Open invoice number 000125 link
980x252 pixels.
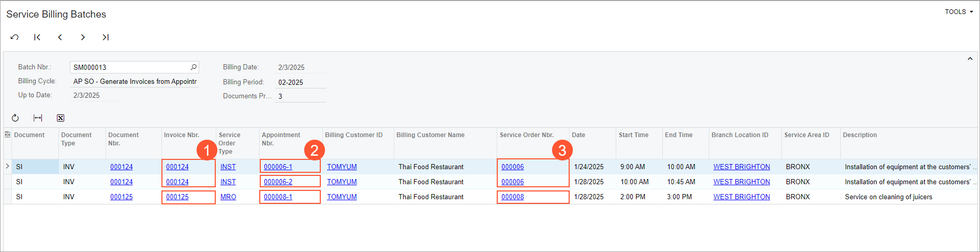[x=177, y=197]
